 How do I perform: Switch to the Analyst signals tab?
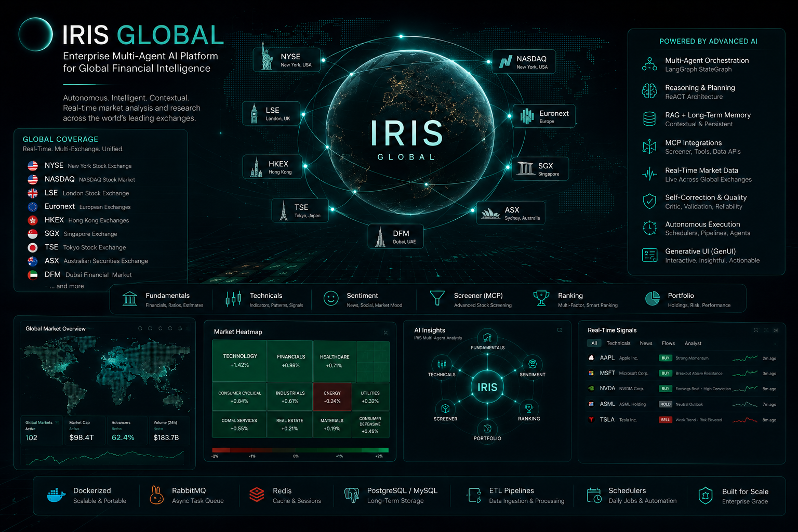(x=693, y=343)
